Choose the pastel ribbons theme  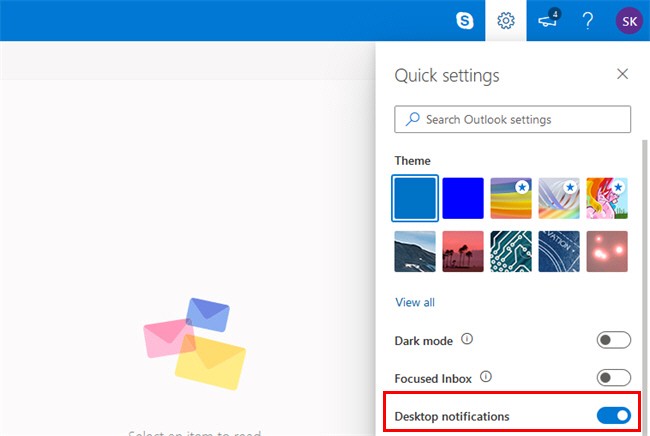point(559,198)
